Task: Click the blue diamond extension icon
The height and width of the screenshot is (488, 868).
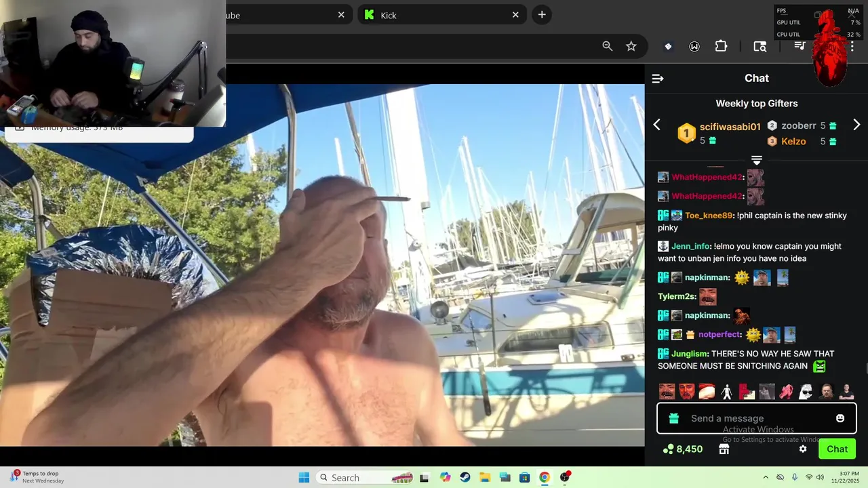Action: [x=668, y=46]
